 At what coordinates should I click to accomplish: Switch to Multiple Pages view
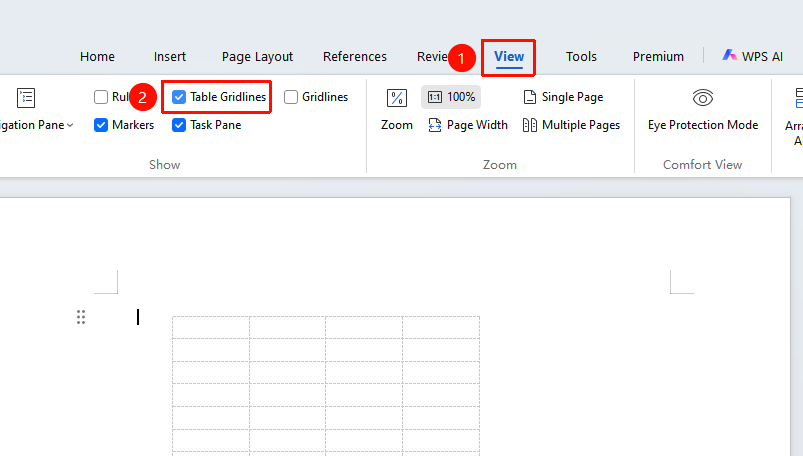pyautogui.click(x=571, y=125)
